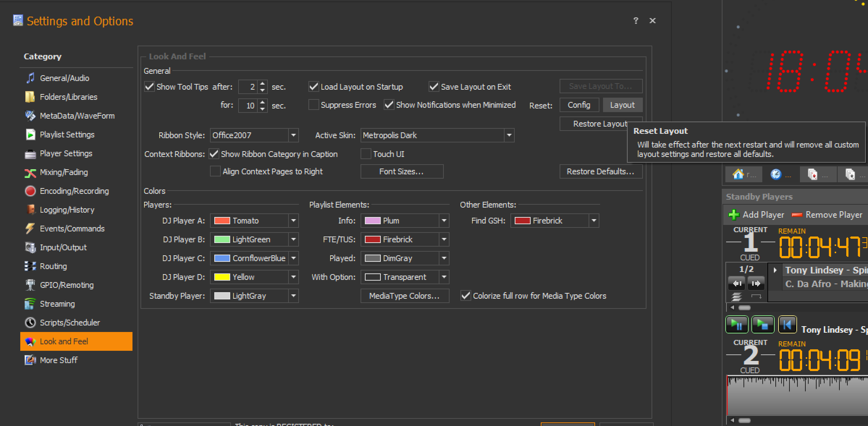Click the Restore Defaults... button
Image resolution: width=868 pixels, height=426 pixels.
point(601,171)
